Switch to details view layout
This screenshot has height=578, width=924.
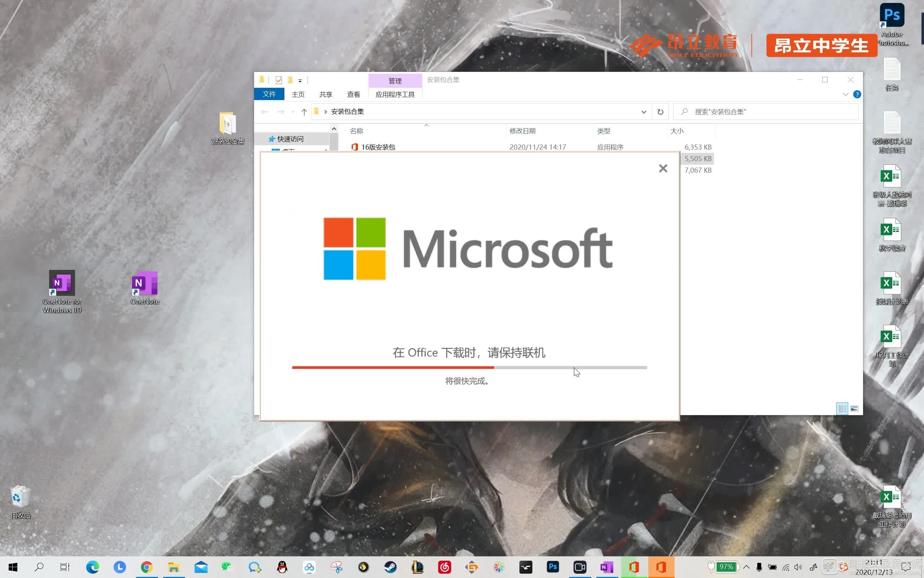tap(842, 409)
